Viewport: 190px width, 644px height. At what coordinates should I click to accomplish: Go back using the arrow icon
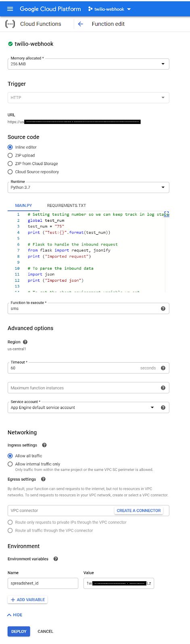point(80,24)
